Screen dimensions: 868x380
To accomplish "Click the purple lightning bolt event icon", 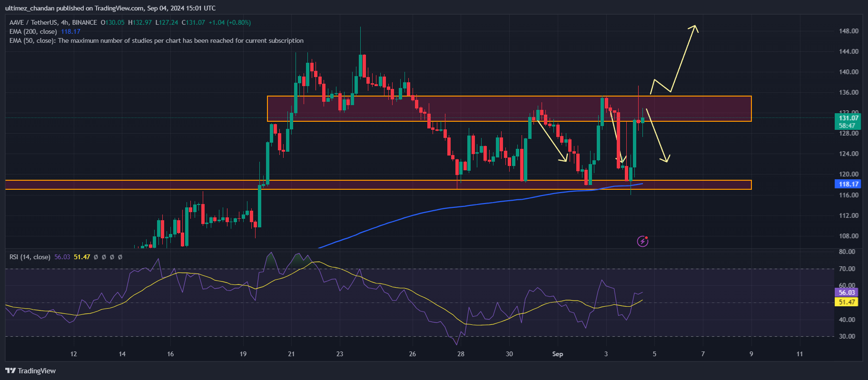I will [x=642, y=241].
